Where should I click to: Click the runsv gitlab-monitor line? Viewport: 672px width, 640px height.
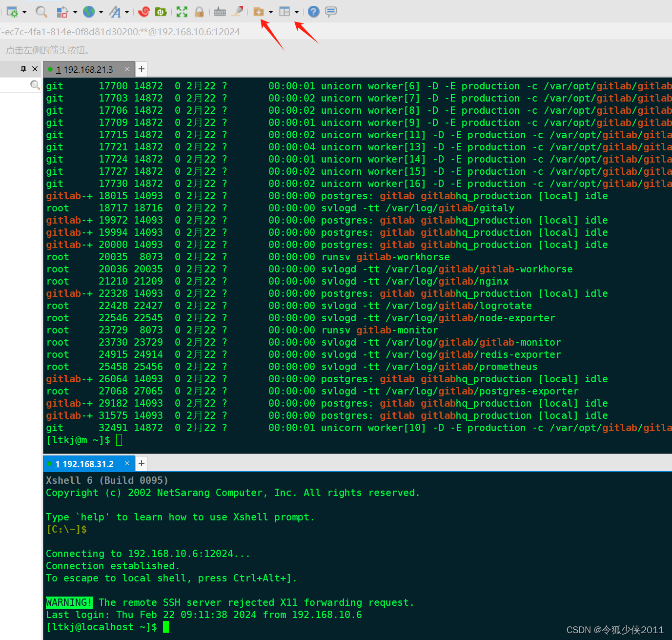coord(242,330)
